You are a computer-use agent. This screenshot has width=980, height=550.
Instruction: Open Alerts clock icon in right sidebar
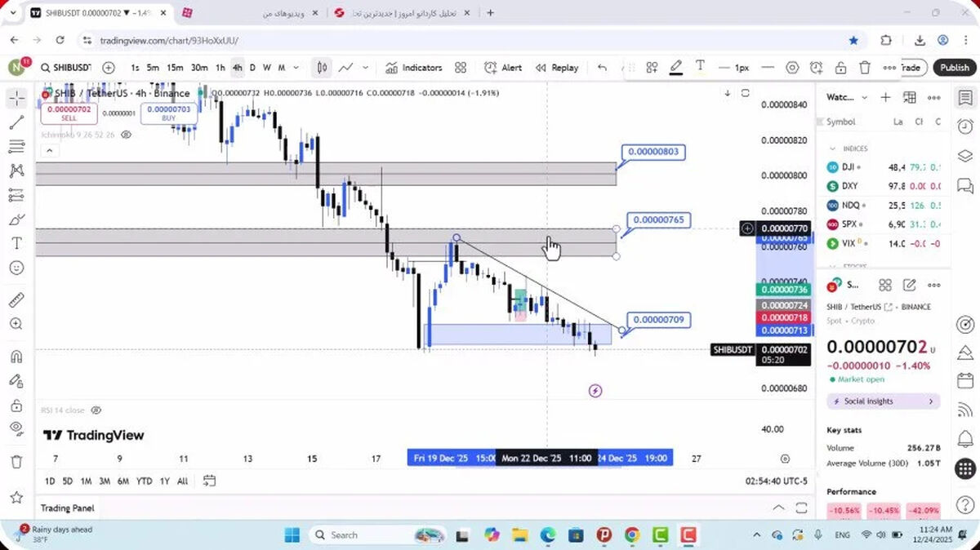coord(965,126)
